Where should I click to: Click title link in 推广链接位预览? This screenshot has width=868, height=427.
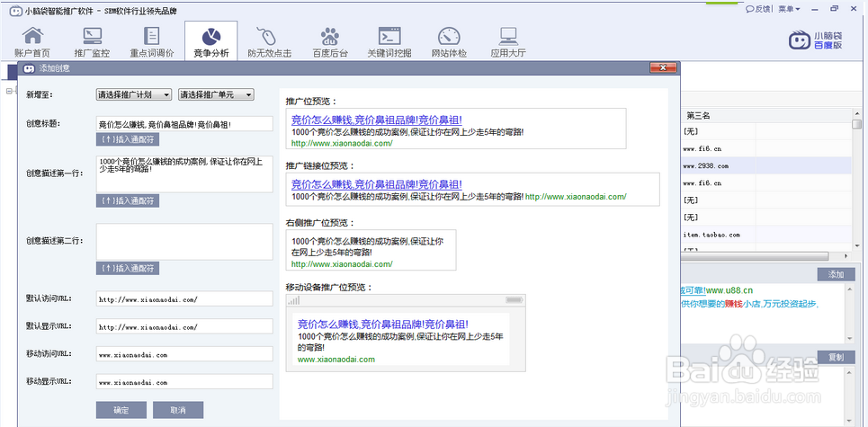pos(376,184)
